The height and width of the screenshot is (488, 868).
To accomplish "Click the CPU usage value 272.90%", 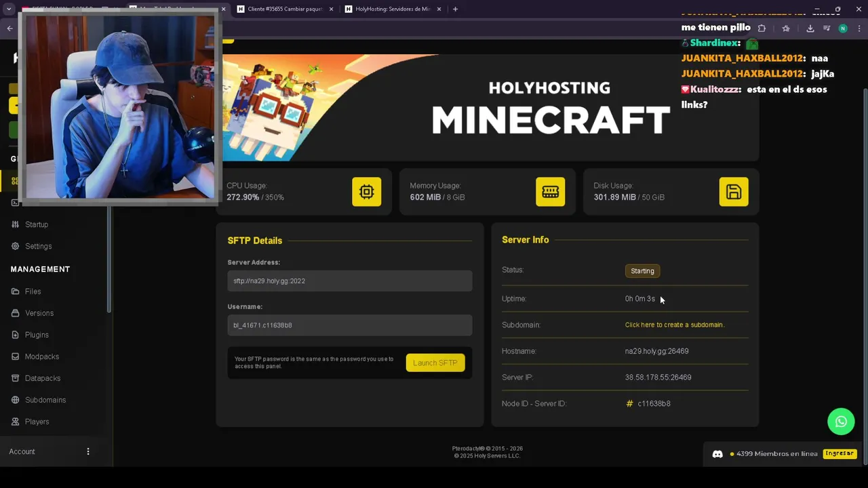I will (243, 197).
